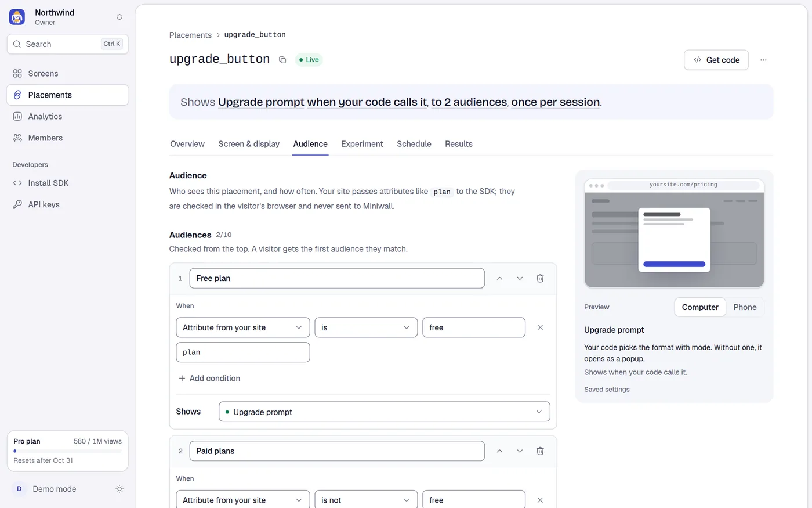Move the Paid plans audience up

(499, 451)
